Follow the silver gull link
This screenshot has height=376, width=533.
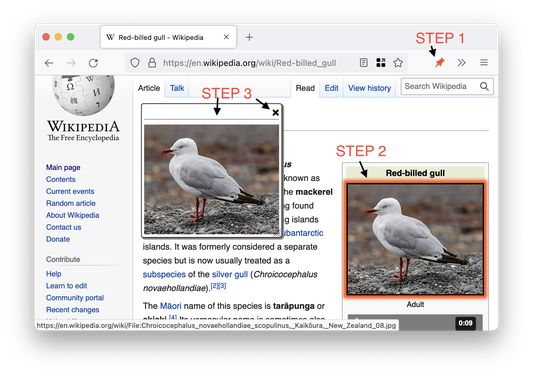[x=230, y=274]
